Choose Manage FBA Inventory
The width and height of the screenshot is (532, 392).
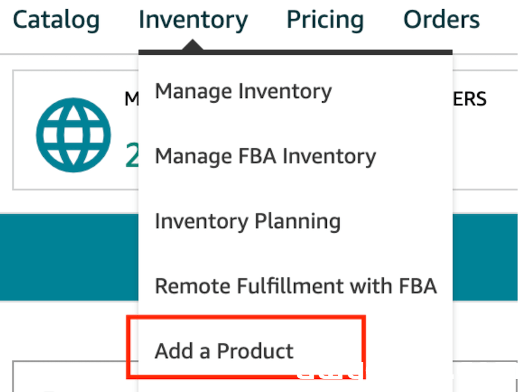point(265,156)
